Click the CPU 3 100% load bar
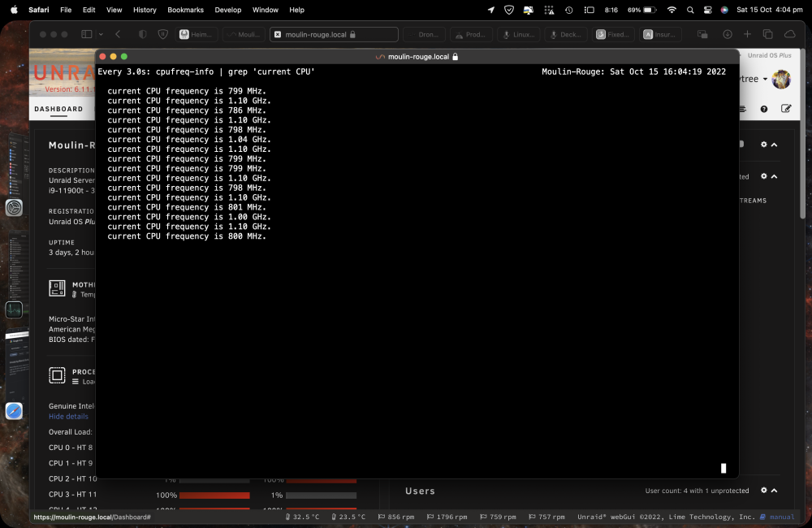812x528 pixels. point(214,496)
